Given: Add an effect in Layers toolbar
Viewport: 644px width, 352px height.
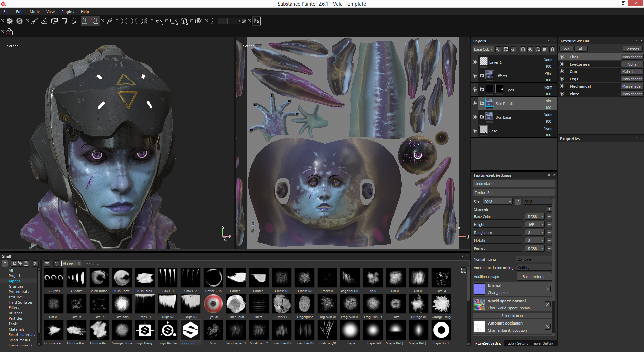Looking at the screenshot, I should 498,49.
